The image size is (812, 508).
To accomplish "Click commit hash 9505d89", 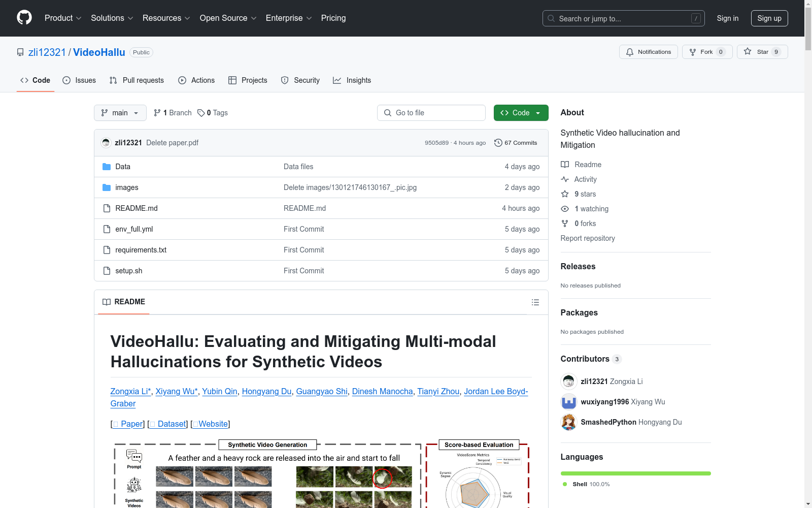I will click(x=437, y=143).
